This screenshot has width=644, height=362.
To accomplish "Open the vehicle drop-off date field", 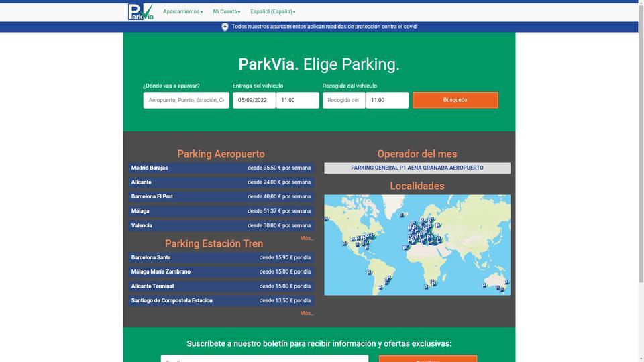I will tap(254, 100).
